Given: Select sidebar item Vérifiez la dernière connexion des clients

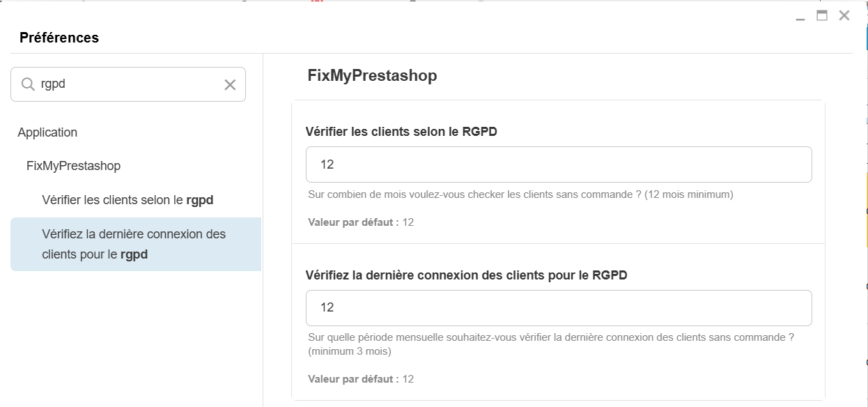Looking at the screenshot, I should coord(134,244).
